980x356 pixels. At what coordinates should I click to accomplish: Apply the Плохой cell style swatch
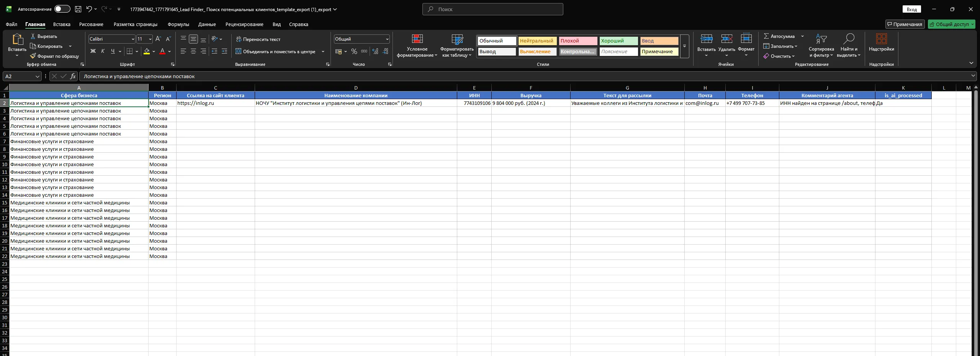tap(578, 41)
